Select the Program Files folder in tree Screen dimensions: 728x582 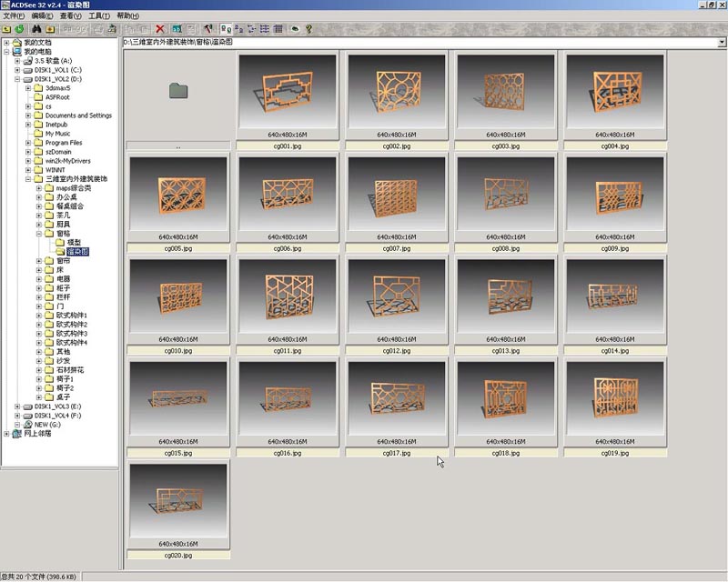click(x=63, y=143)
